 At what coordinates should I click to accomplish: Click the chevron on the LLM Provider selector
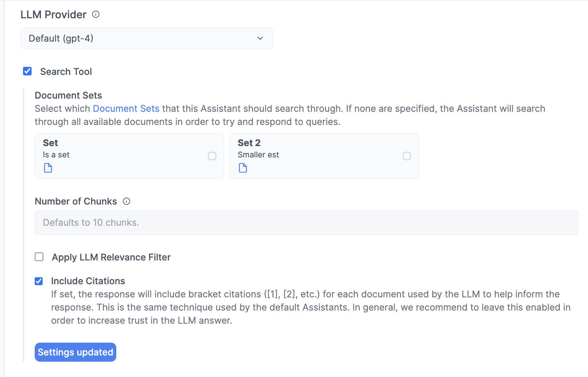260,38
